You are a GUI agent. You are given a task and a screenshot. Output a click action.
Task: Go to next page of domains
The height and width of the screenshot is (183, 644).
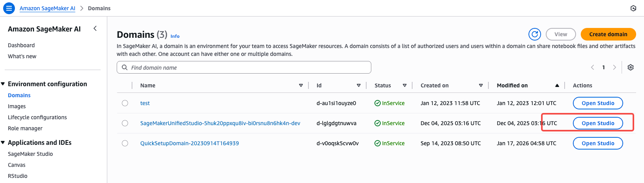[615, 67]
